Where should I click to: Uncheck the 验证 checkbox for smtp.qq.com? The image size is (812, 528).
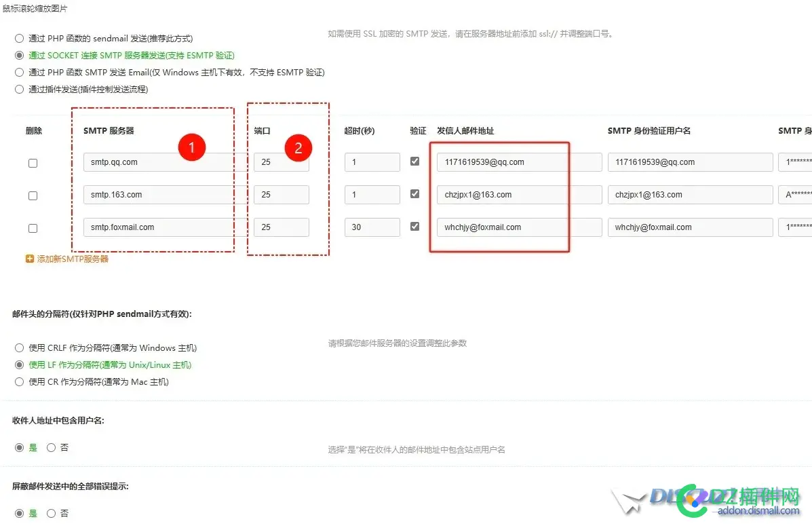[x=415, y=161]
